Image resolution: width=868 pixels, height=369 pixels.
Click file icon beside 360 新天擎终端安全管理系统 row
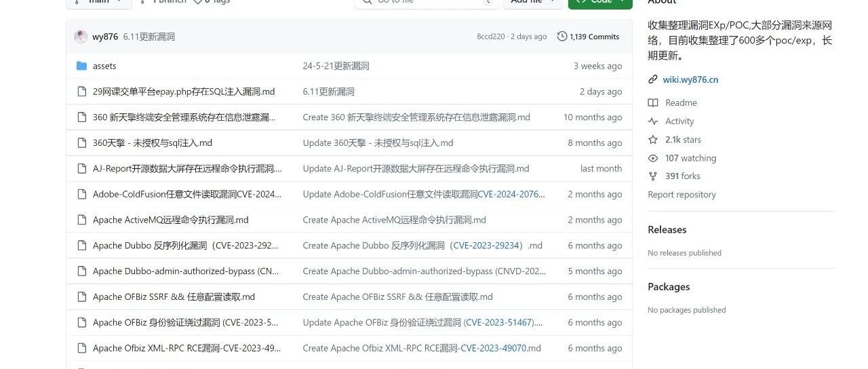(82, 117)
